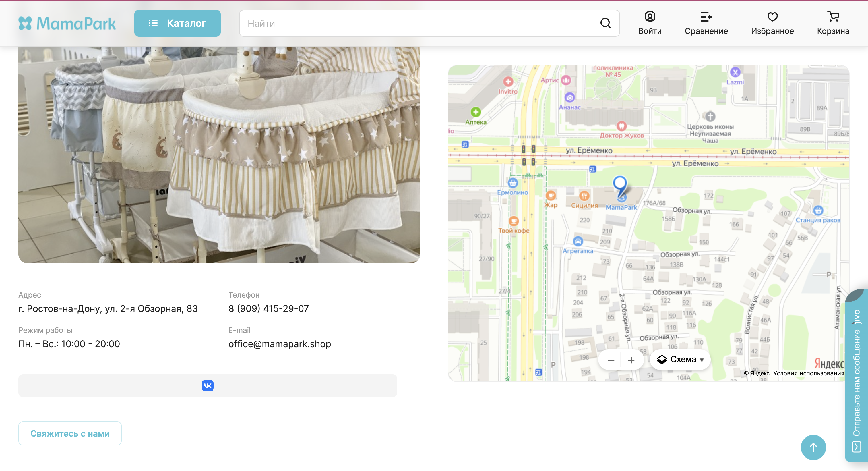The height and width of the screenshot is (471, 868).
Task: Open Условия использования link on map
Action: point(808,373)
